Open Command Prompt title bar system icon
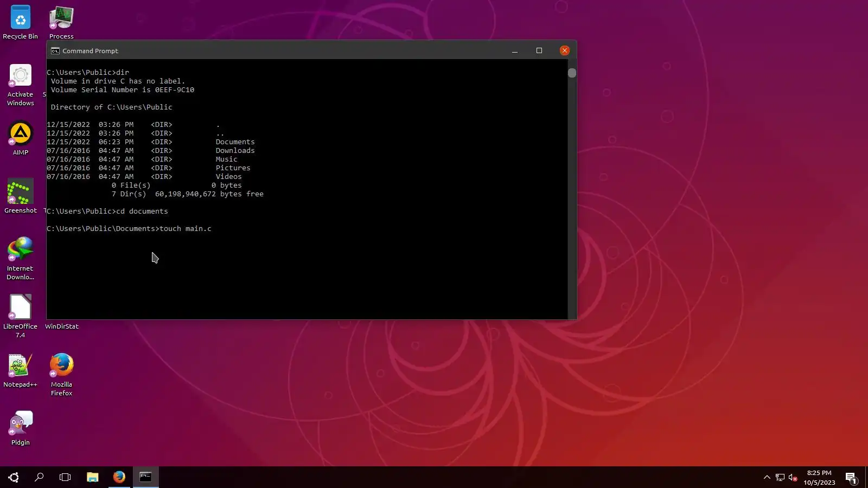Image resolution: width=868 pixels, height=488 pixels. pyautogui.click(x=55, y=51)
